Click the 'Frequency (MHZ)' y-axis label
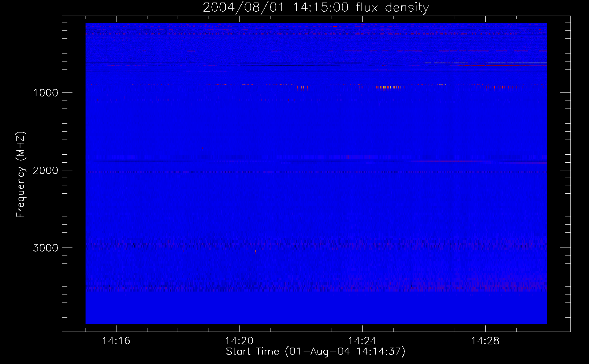The width and height of the screenshot is (589, 364). (x=21, y=175)
